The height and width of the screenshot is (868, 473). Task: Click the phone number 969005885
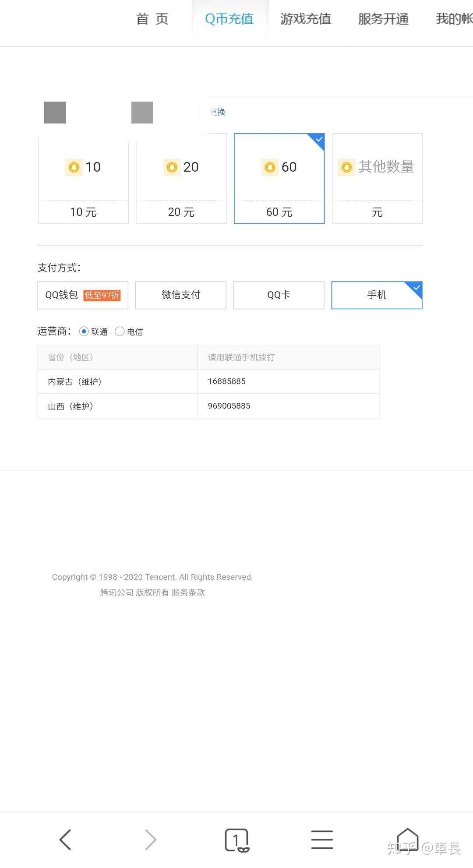tap(229, 406)
